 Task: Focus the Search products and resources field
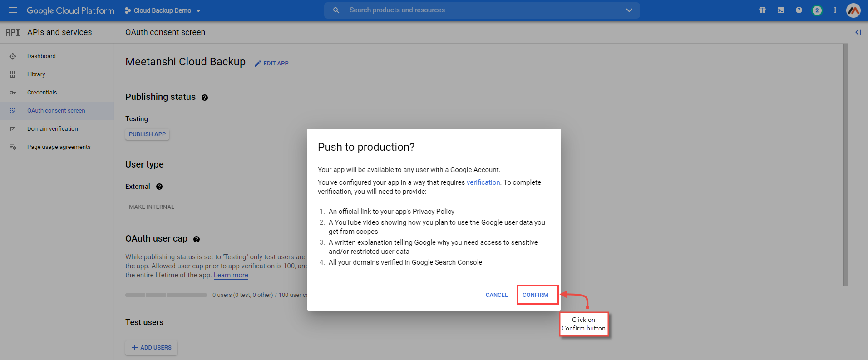coord(482,10)
